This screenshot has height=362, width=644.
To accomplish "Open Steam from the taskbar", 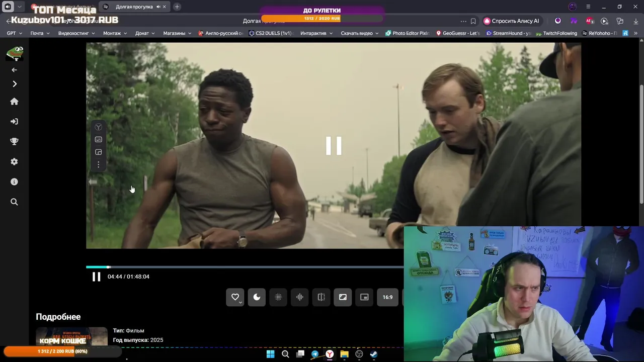I will click(374, 354).
